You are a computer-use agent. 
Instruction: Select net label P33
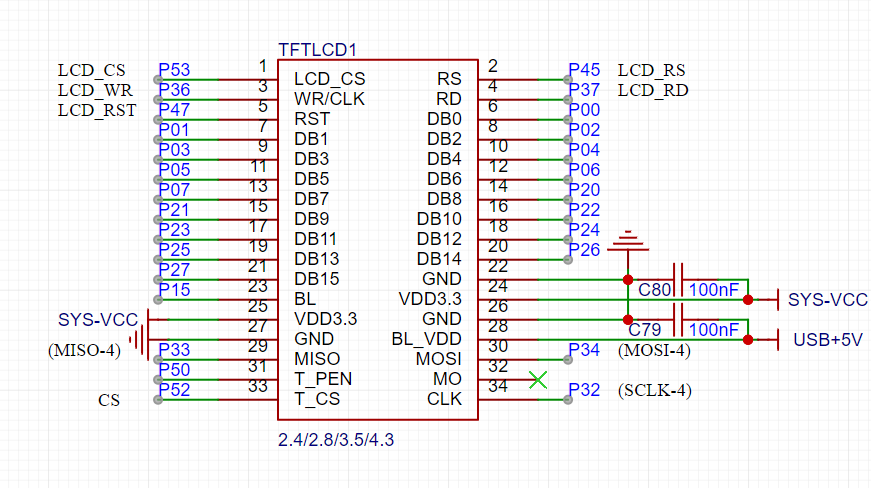[174, 350]
